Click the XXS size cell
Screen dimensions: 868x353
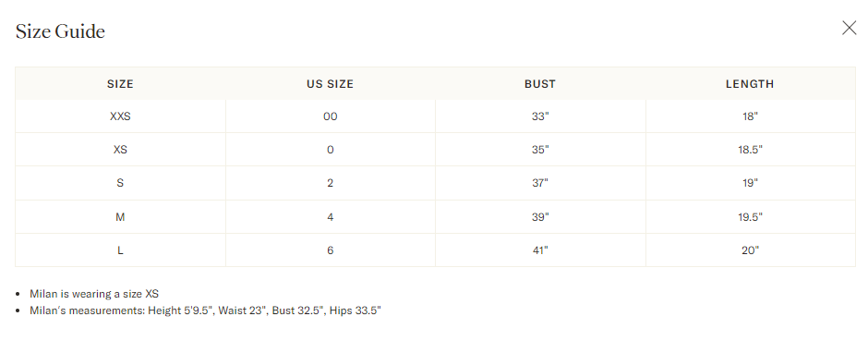click(x=120, y=116)
